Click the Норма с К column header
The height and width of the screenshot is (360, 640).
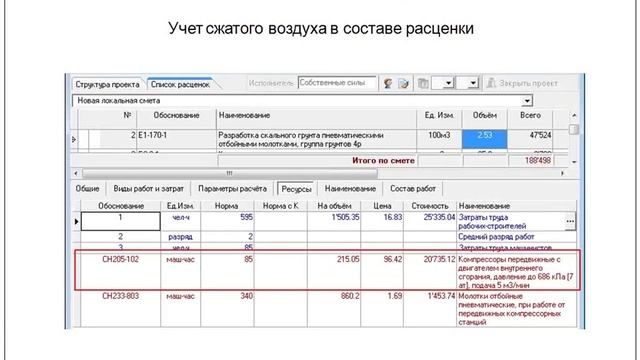pos(280,206)
